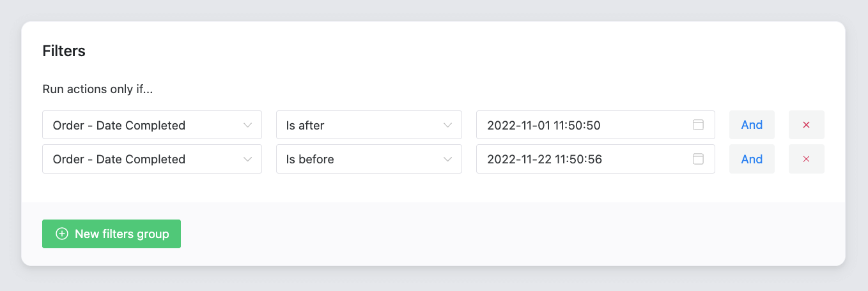This screenshot has width=868, height=291.
Task: Click chevron of first Order - Date Completed
Action: tap(248, 125)
